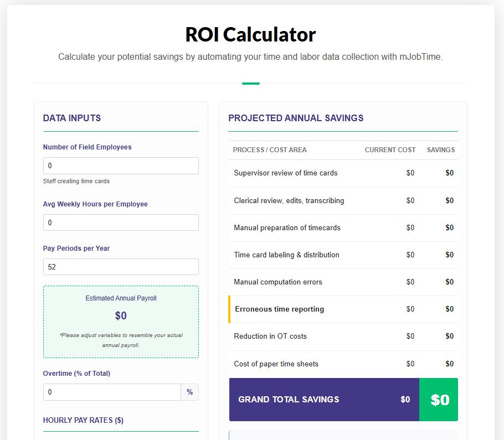Click the HOURLY PAY RATES section heading
Image resolution: width=504 pixels, height=440 pixels.
(84, 420)
